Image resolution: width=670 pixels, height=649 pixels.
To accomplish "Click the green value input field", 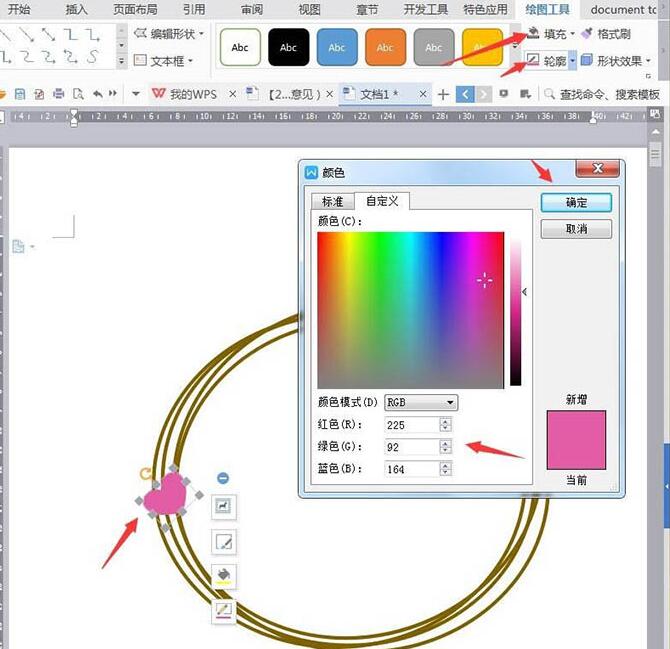I will click(x=412, y=447).
